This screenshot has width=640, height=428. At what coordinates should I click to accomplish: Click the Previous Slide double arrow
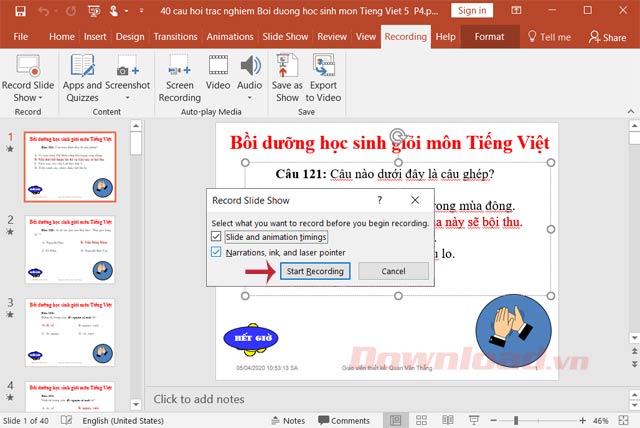pos(634,351)
